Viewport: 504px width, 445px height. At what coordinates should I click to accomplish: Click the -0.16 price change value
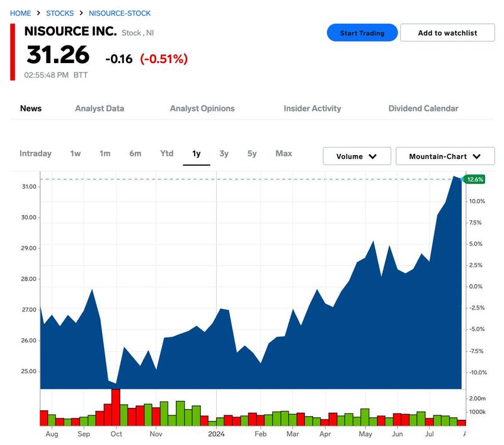[x=119, y=59]
